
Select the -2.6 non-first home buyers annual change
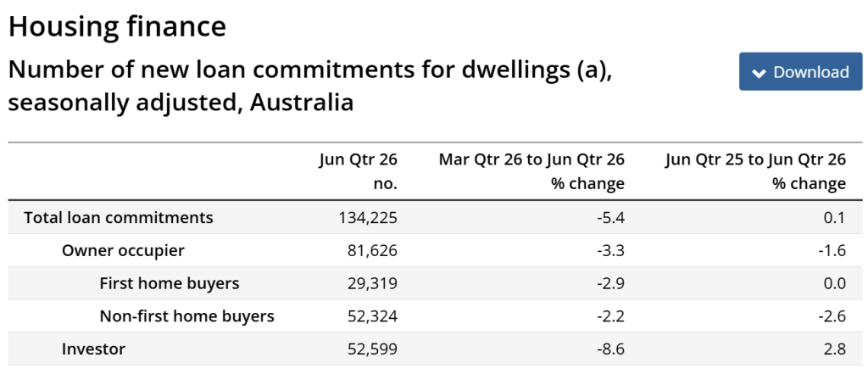click(833, 315)
